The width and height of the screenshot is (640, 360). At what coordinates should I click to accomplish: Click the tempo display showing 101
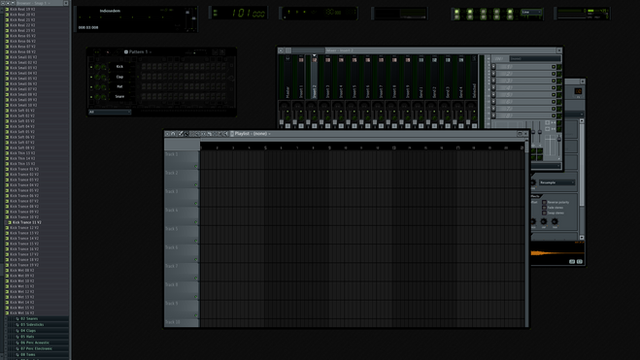[x=248, y=13]
